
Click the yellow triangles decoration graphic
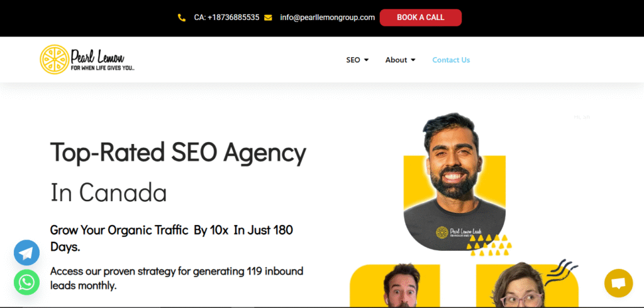489,245
